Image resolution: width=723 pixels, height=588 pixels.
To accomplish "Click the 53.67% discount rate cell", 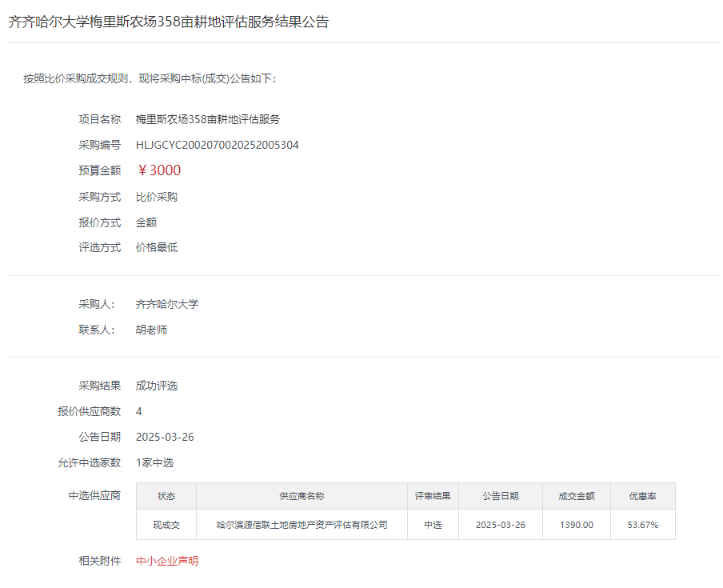I will point(643,525).
